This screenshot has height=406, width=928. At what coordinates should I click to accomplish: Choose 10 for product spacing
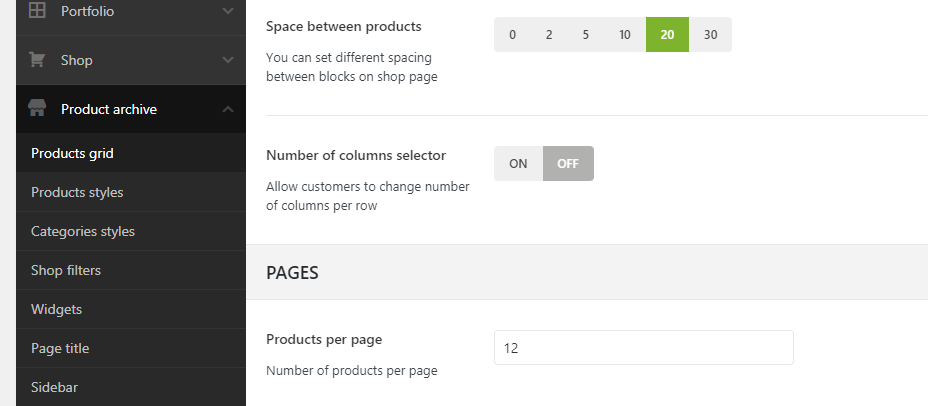click(x=624, y=34)
